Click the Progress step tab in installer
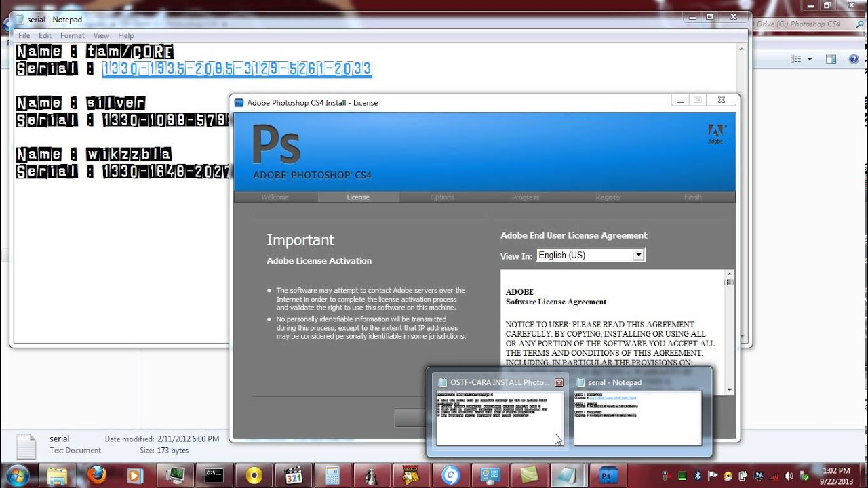This screenshot has width=868, height=488. (x=526, y=197)
